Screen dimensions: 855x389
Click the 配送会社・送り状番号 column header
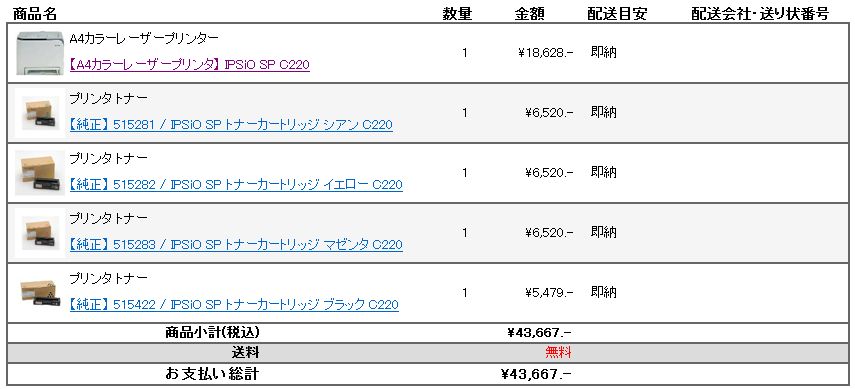pyautogui.click(x=760, y=14)
